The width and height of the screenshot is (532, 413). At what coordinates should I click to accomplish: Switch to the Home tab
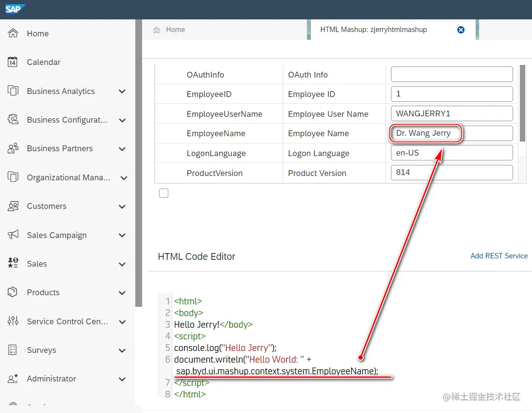point(224,30)
